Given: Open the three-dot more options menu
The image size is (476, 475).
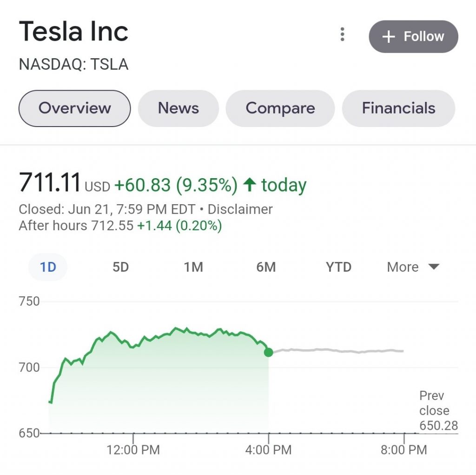Looking at the screenshot, I should [x=343, y=35].
